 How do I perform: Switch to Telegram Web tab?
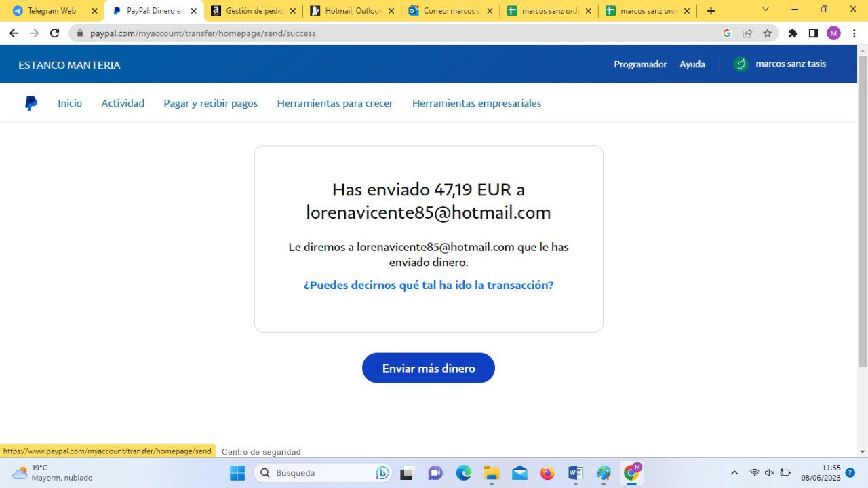tap(52, 11)
